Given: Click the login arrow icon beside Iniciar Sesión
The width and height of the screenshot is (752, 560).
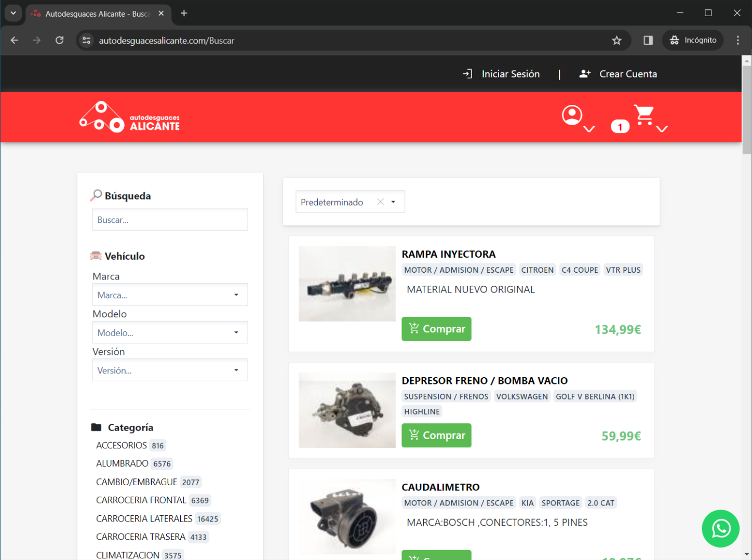Looking at the screenshot, I should point(468,73).
